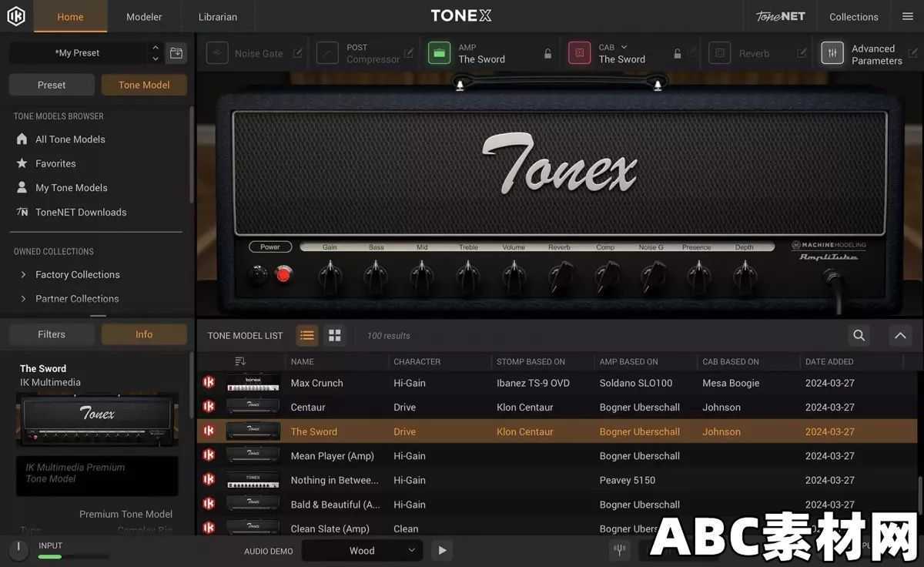Open the Wood audio demo dropdown

(362, 549)
